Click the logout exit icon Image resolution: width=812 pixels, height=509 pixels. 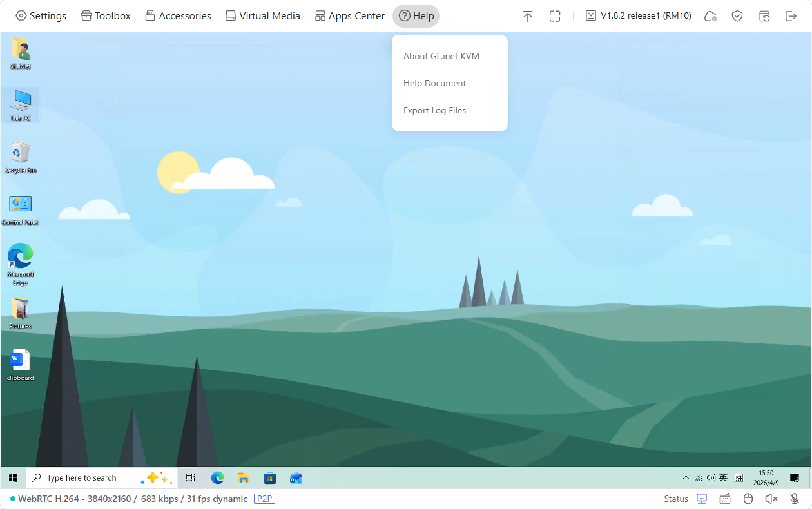point(791,16)
